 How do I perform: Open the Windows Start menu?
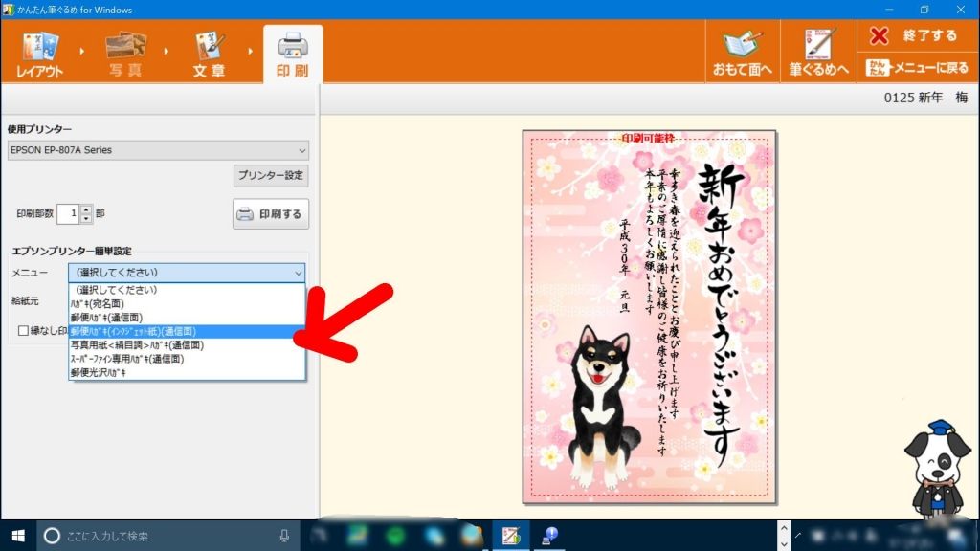[18, 536]
